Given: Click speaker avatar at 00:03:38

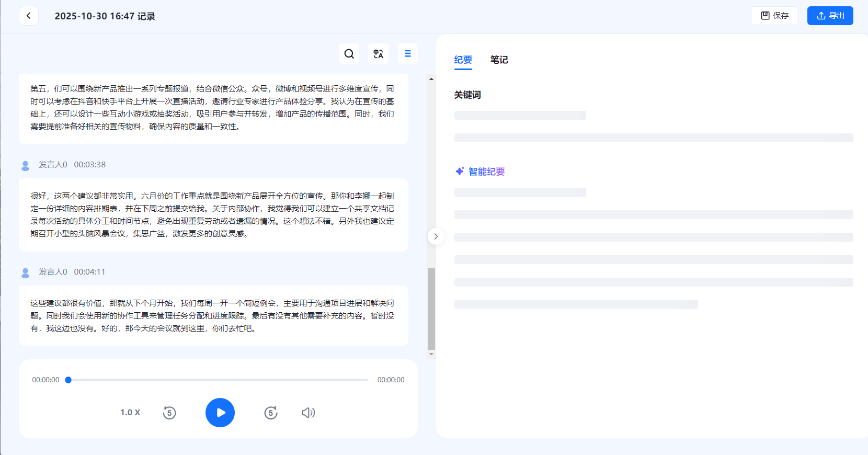Looking at the screenshot, I should click(x=25, y=165).
